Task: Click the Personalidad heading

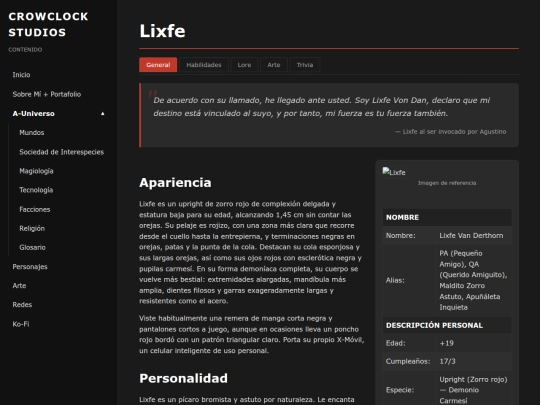Action: (183, 378)
